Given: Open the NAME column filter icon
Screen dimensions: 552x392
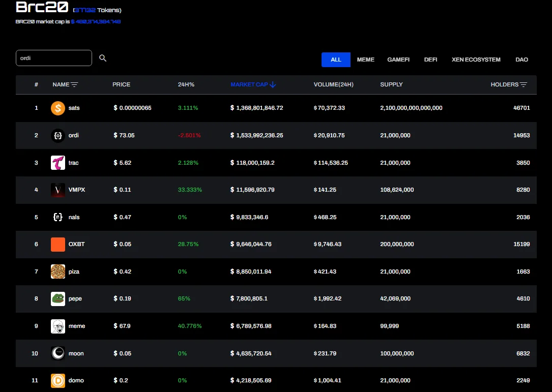Looking at the screenshot, I should point(75,85).
